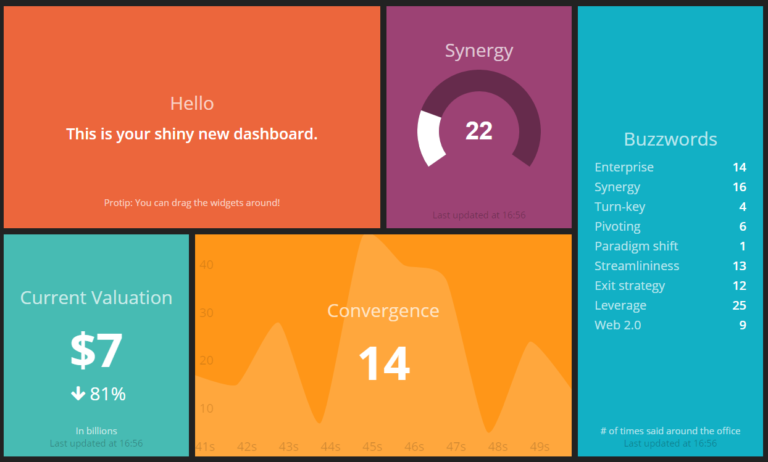
Task: Click the Convergence graph title
Action: coord(383,311)
